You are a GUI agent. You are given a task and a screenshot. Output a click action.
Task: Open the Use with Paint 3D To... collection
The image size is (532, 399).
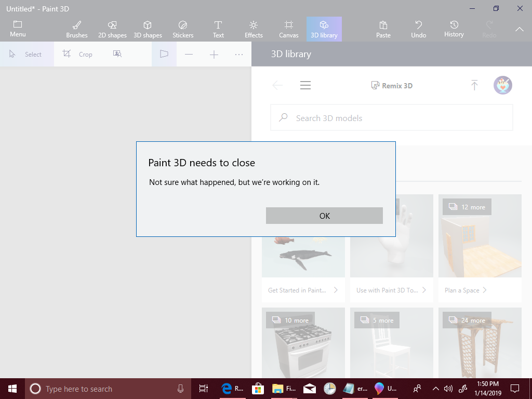coord(392,290)
